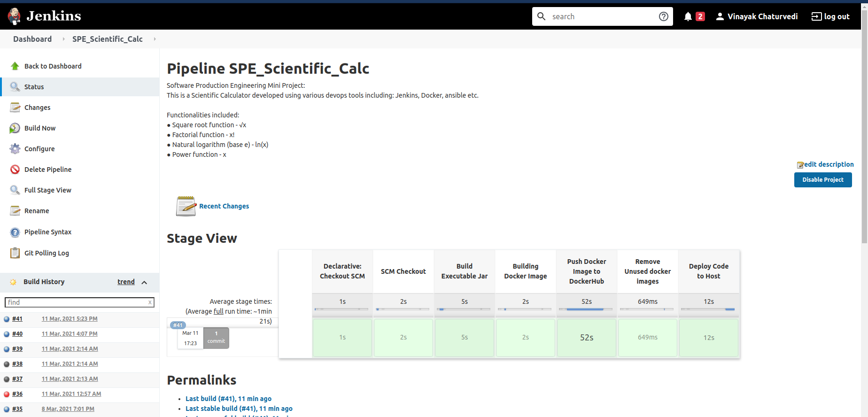This screenshot has height=417, width=868.
Task: Click the full run time link
Action: point(218,311)
